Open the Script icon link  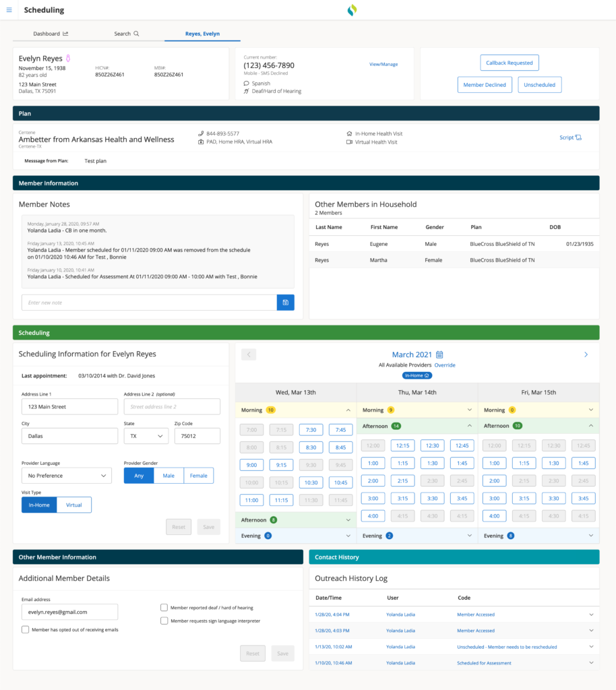tap(570, 137)
